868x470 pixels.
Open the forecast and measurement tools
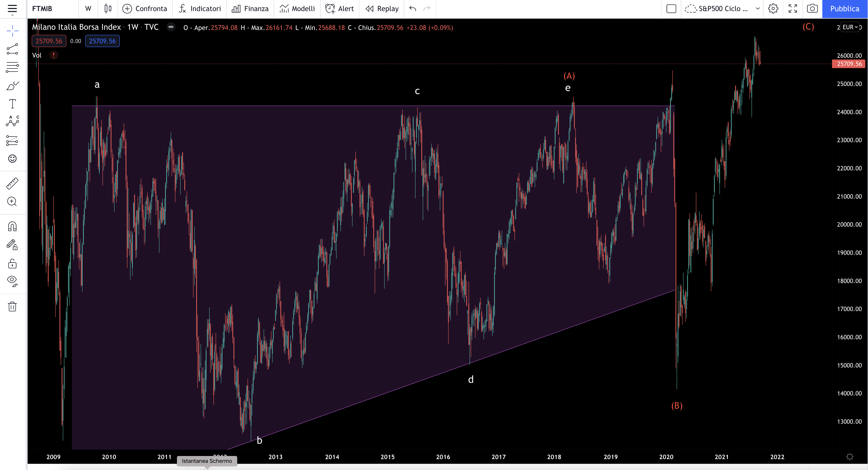pyautogui.click(x=12, y=140)
